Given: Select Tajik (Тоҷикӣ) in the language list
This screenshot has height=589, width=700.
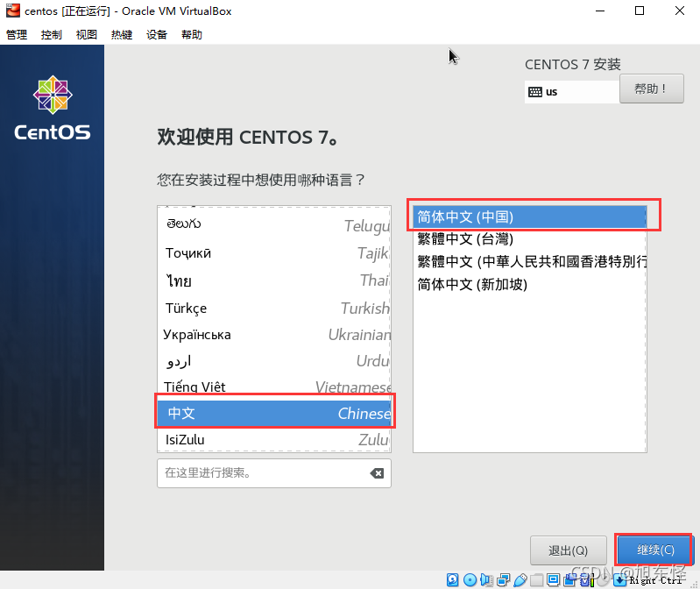Looking at the screenshot, I should point(274,253).
